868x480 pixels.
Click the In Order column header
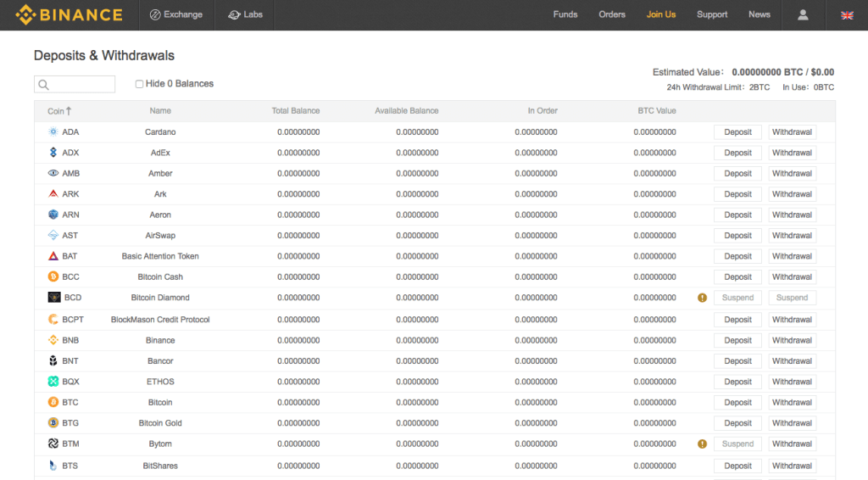tap(542, 111)
